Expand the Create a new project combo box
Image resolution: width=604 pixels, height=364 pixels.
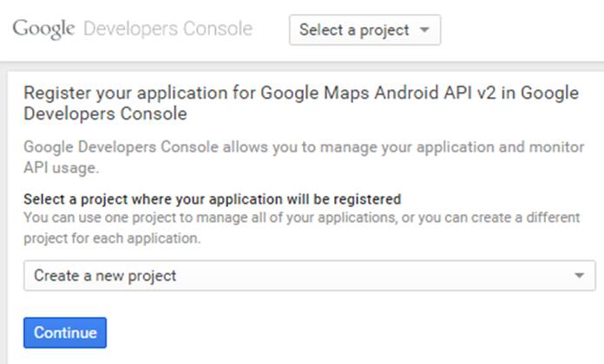(309, 276)
